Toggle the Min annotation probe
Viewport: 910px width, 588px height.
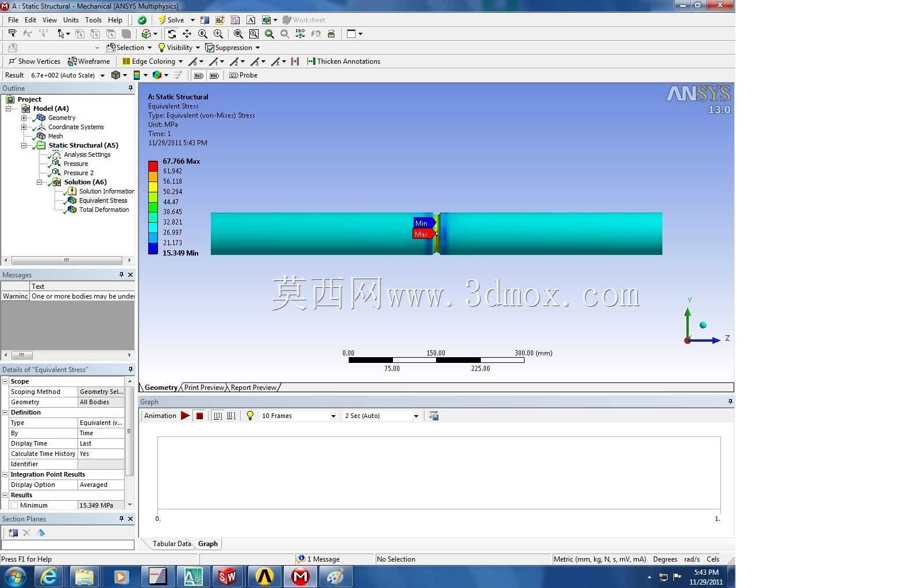coord(214,75)
